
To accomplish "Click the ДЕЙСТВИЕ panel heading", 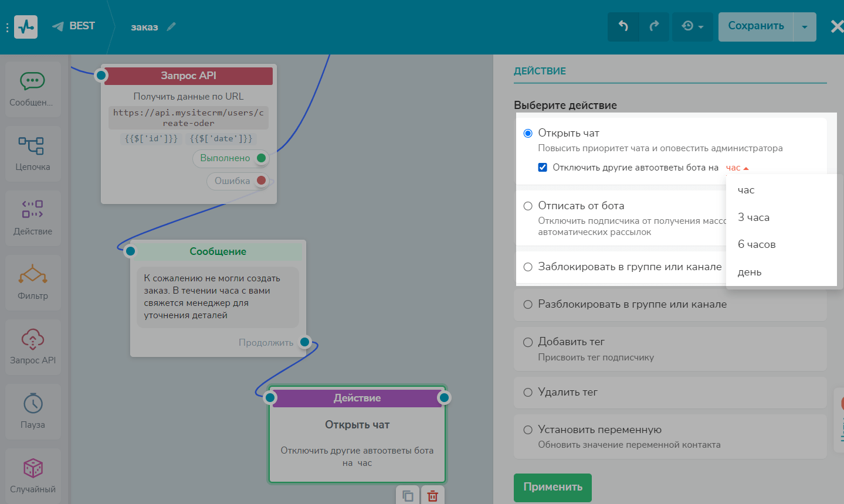I will tap(540, 71).
